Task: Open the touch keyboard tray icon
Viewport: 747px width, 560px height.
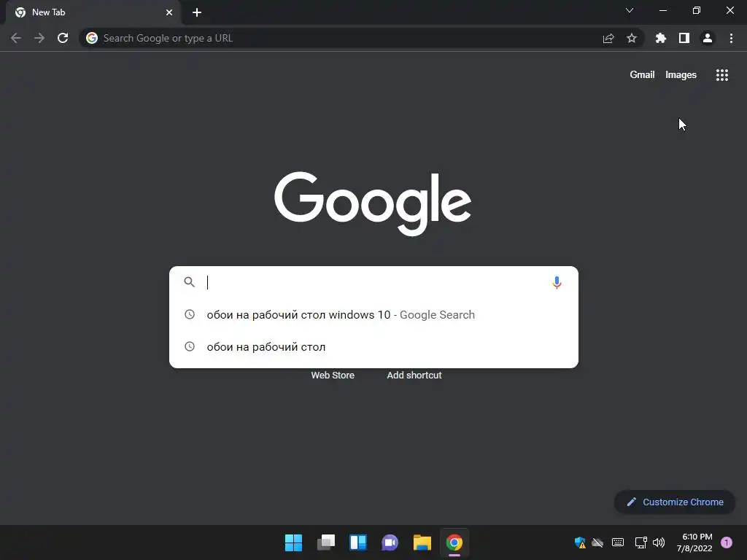Action: [618, 542]
